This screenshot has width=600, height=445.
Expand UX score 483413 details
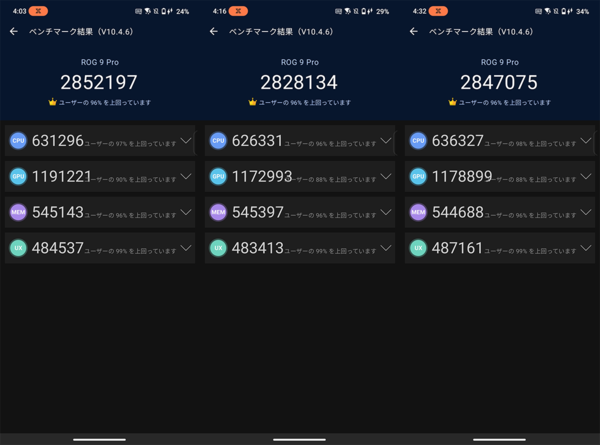coord(386,248)
